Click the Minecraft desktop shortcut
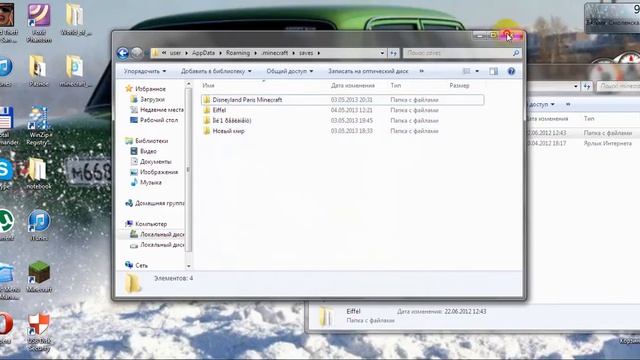 [x=39, y=277]
